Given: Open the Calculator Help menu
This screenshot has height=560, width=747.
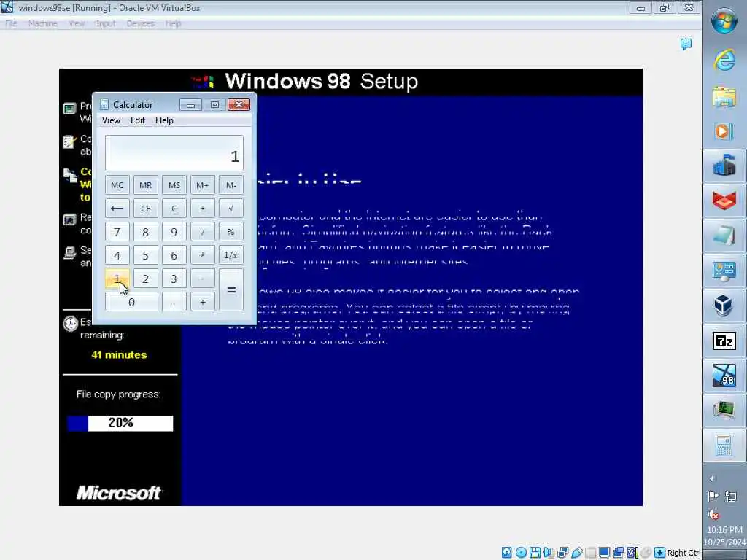Looking at the screenshot, I should click(x=164, y=120).
